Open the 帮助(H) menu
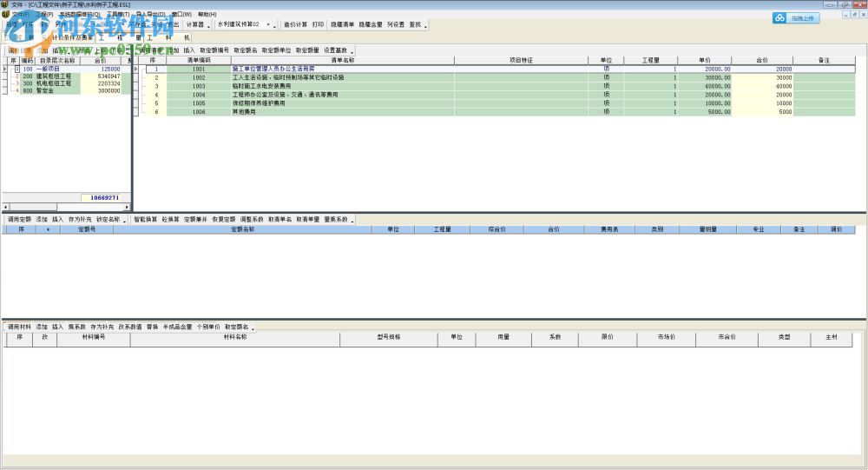This screenshot has height=470, width=868. (x=207, y=14)
